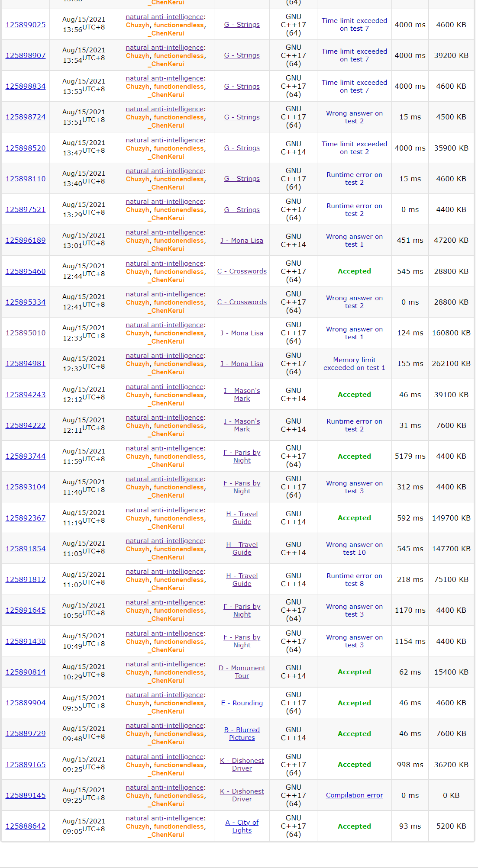Screen dimensions: 478x868
Task: Open submission 125894243
Action: coord(26,395)
